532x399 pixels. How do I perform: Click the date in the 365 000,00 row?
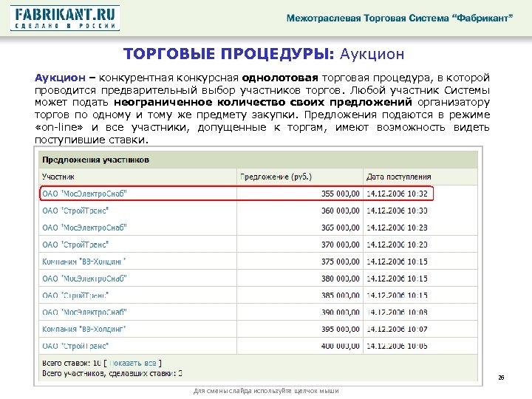[x=397, y=228]
